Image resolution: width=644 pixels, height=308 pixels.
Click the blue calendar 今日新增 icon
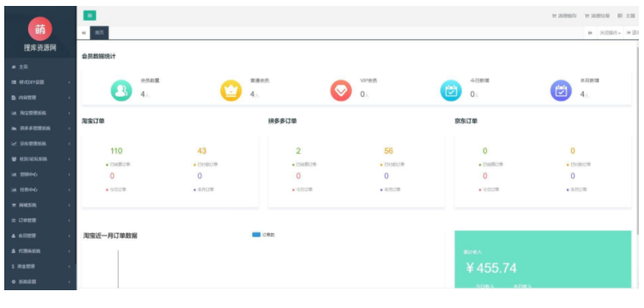(451, 90)
